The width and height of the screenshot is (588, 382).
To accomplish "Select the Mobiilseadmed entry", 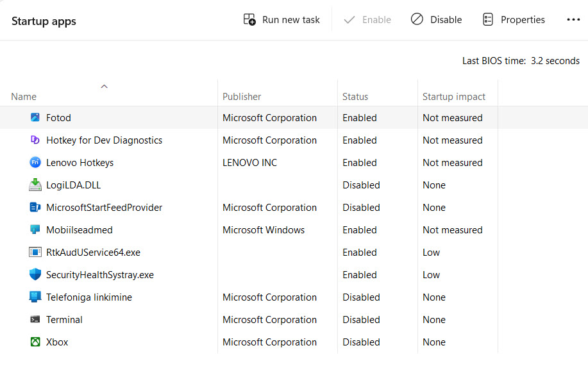I will (80, 230).
